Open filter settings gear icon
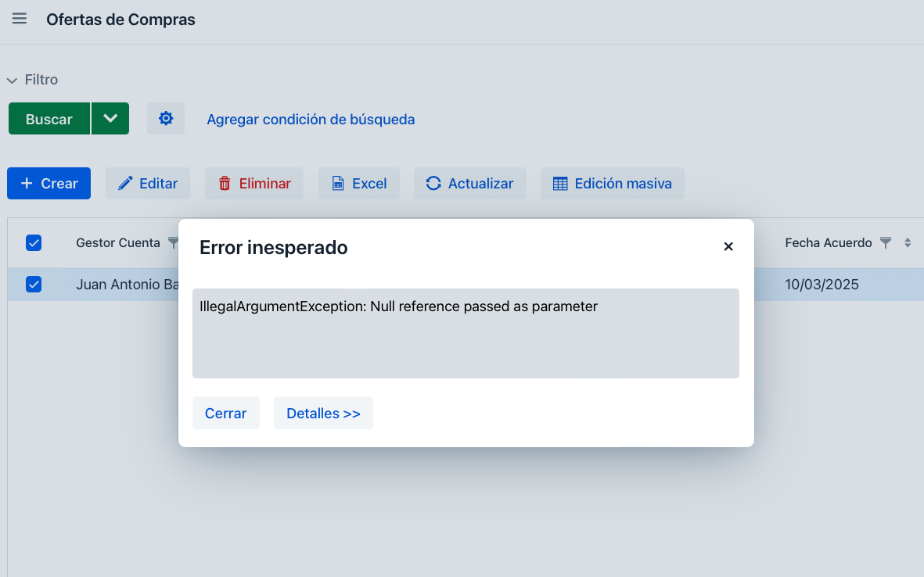This screenshot has width=924, height=577. point(166,118)
